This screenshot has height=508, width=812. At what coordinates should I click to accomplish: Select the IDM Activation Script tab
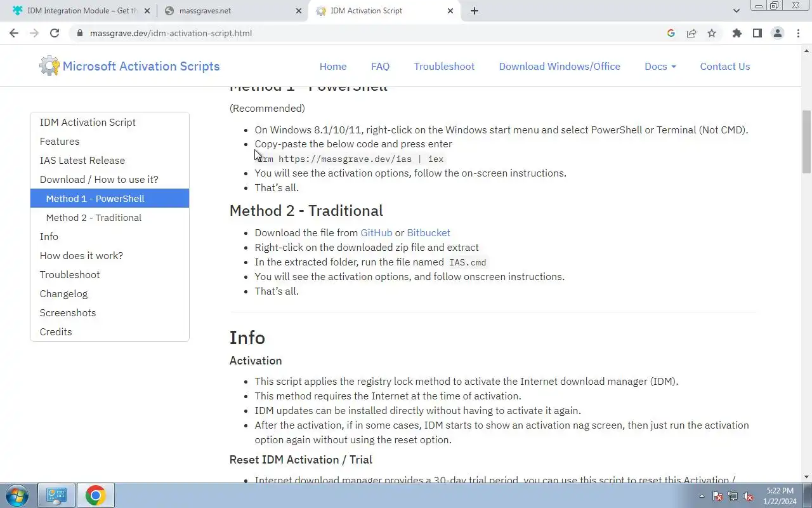pyautogui.click(x=384, y=11)
